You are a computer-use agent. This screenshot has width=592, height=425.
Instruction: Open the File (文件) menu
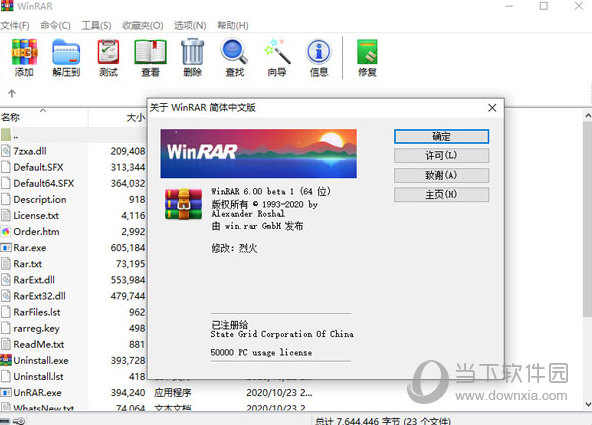pos(15,25)
